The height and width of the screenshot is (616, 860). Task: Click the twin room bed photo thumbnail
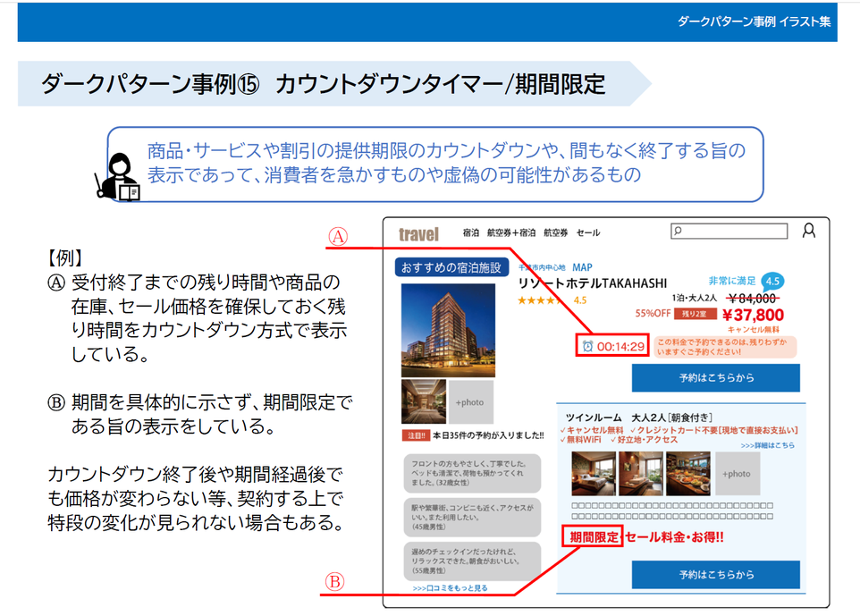[x=594, y=474]
